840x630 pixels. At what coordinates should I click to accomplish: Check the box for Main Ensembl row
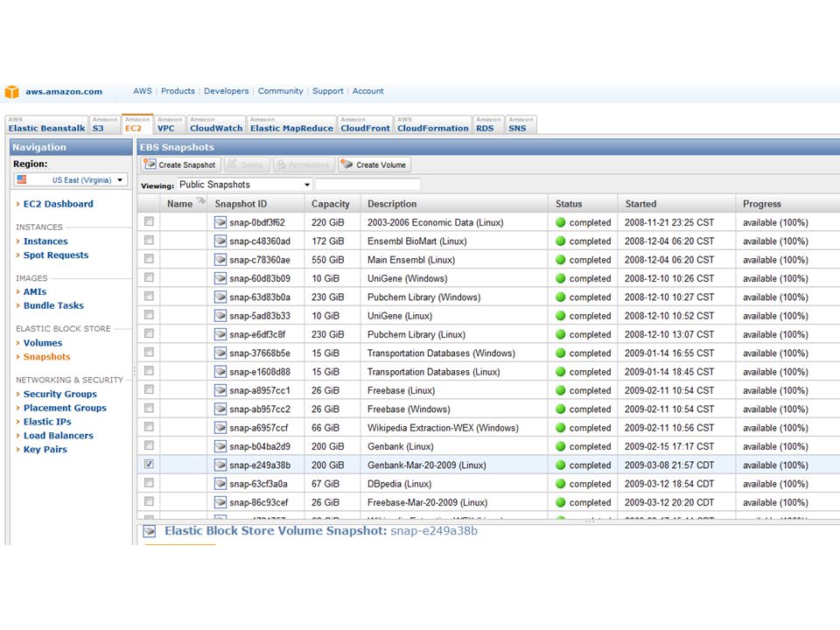click(149, 259)
